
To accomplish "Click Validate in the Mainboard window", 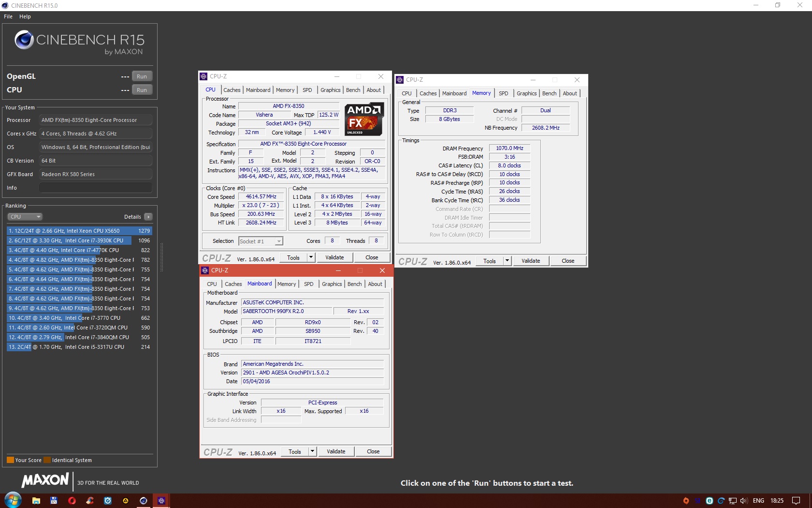I will [x=336, y=451].
